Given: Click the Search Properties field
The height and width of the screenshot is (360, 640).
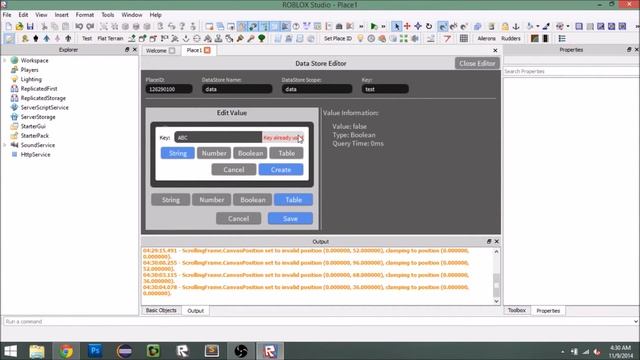Looking at the screenshot, I should pyautogui.click(x=571, y=71).
